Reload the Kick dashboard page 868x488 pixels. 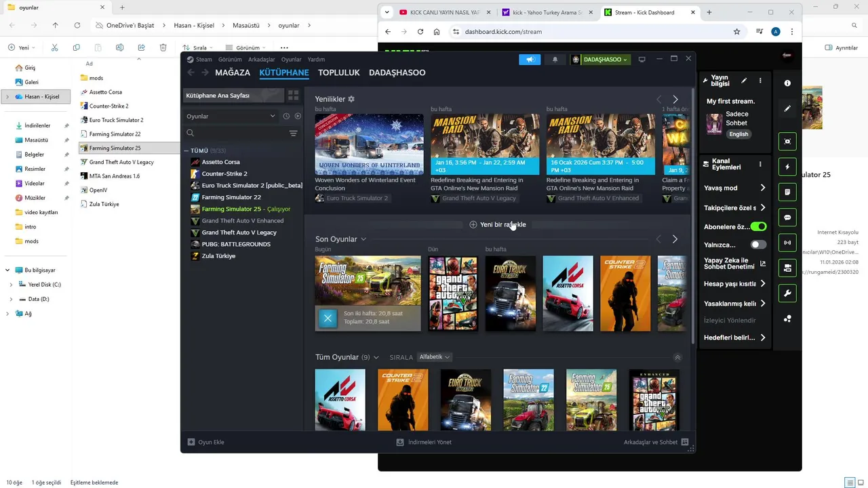[x=420, y=32]
